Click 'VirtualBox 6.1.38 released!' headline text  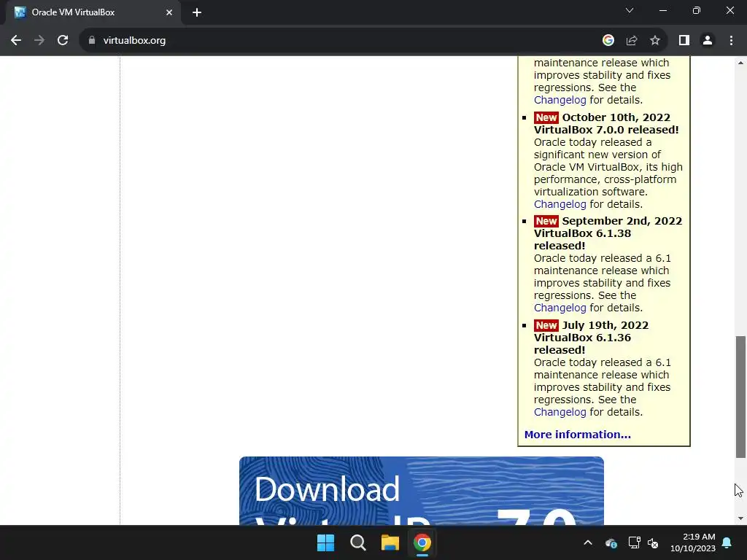point(582,239)
